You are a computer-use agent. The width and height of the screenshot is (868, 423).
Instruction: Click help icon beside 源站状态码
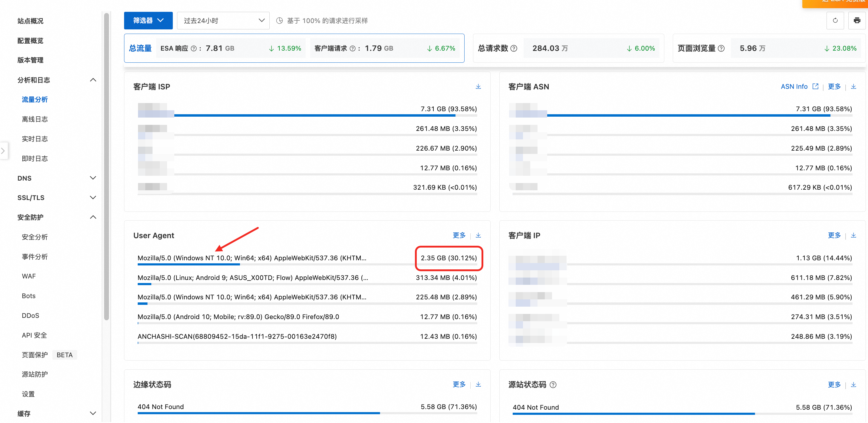tap(553, 385)
